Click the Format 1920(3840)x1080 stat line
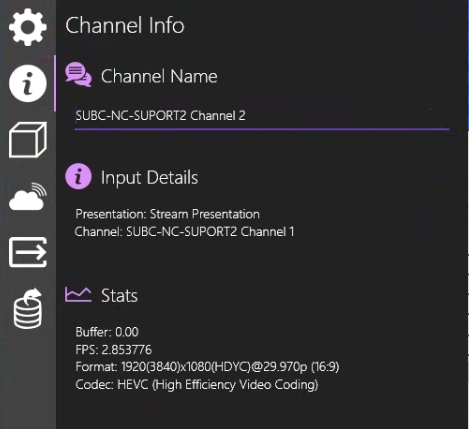 tap(207, 367)
